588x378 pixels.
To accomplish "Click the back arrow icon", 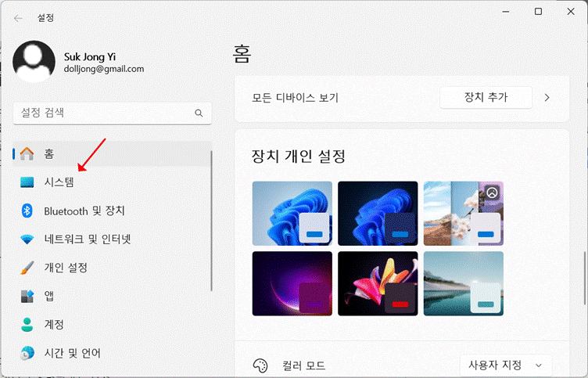I will 18,18.
